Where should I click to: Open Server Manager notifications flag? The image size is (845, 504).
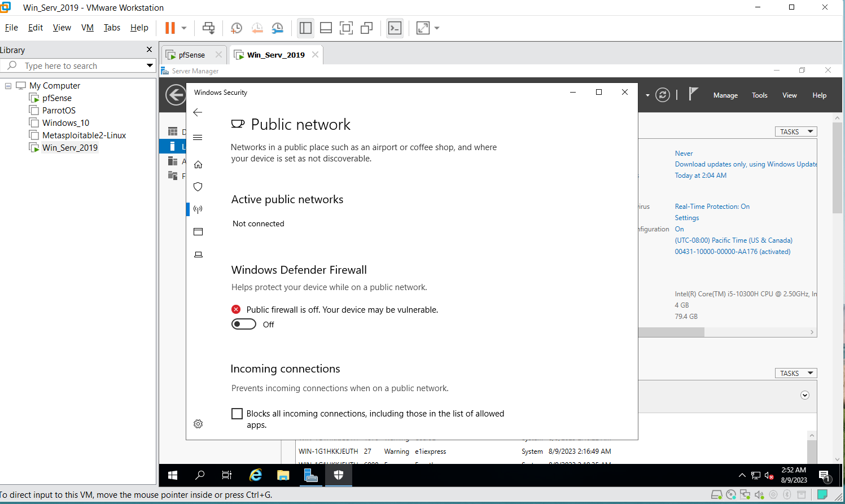point(693,94)
